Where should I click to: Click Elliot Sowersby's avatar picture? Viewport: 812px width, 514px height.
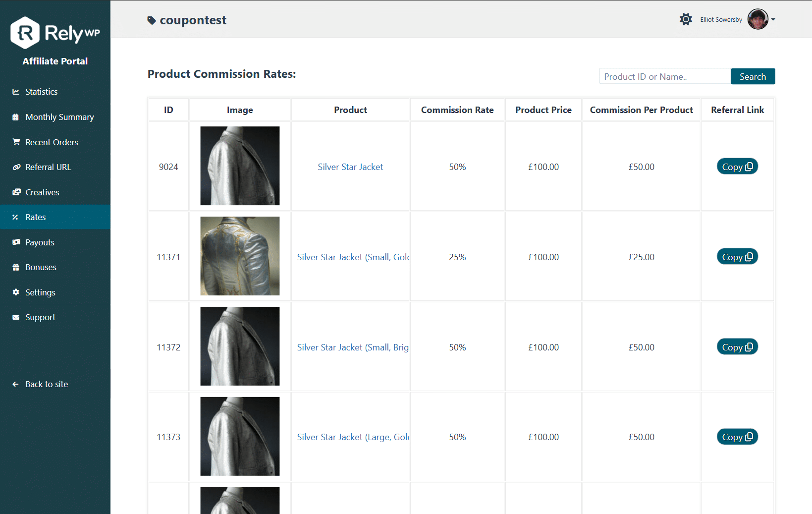pos(758,19)
